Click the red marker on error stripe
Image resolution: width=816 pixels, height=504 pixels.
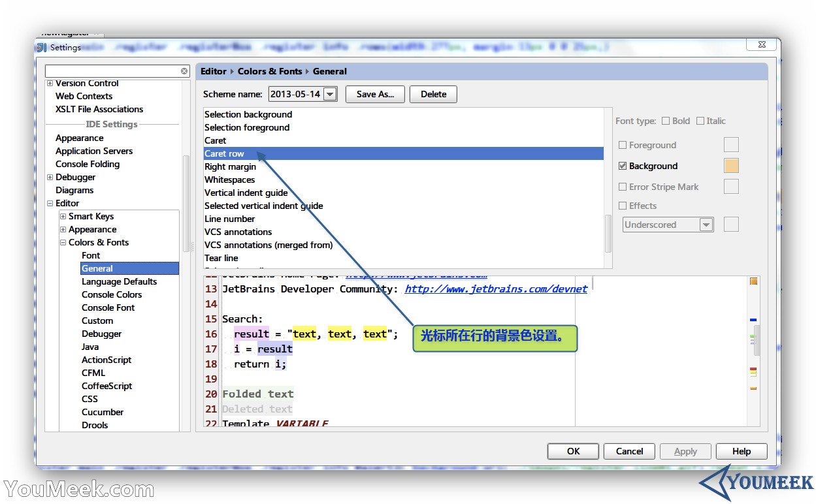(753, 369)
